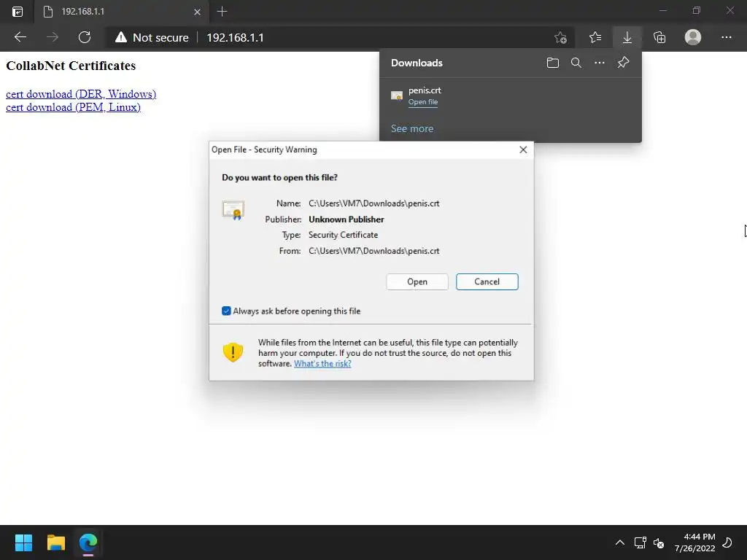This screenshot has height=560, width=747.
Task: Open cert download (DER, Windows) link
Action: tap(81, 94)
